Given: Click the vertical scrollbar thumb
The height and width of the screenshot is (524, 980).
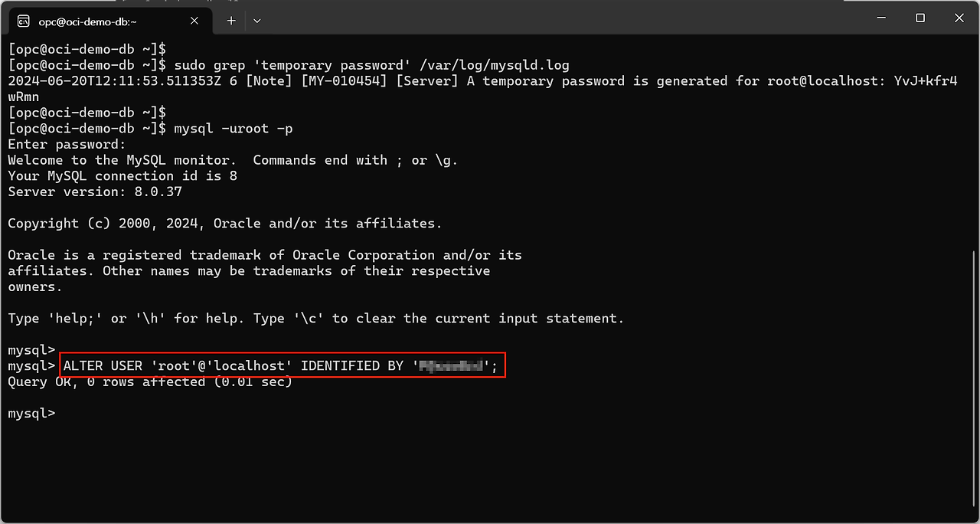Looking at the screenshot, I should pyautogui.click(x=974, y=383).
